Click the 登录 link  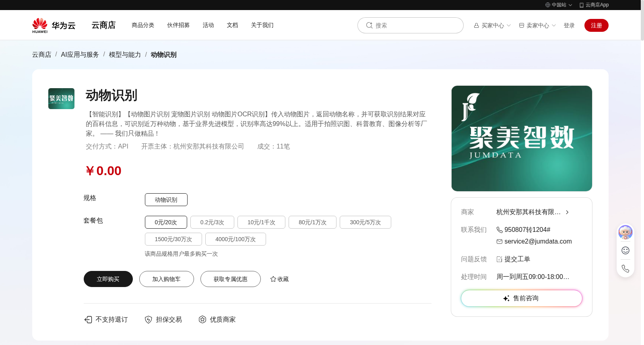(569, 25)
